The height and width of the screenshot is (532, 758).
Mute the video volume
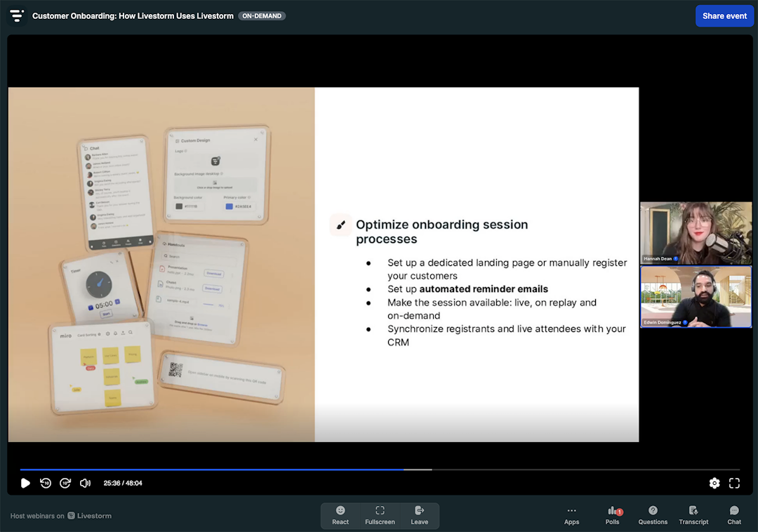click(85, 483)
